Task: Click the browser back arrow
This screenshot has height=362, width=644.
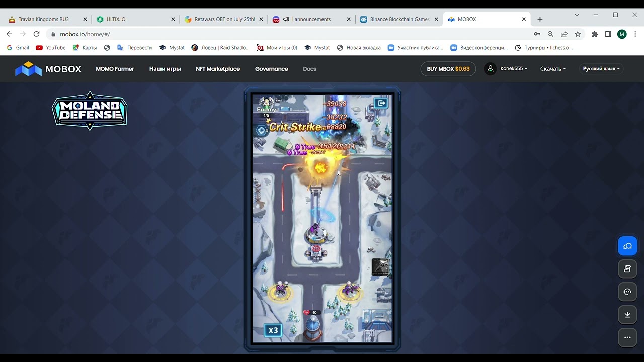Action: click(9, 34)
